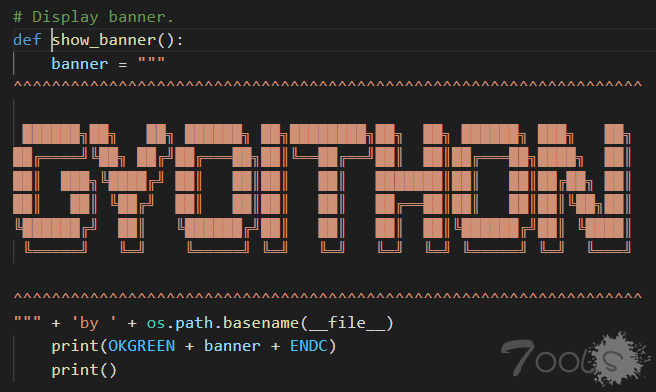Click the ASCII-art letter T in the banner
The image size is (656, 392).
(331, 188)
